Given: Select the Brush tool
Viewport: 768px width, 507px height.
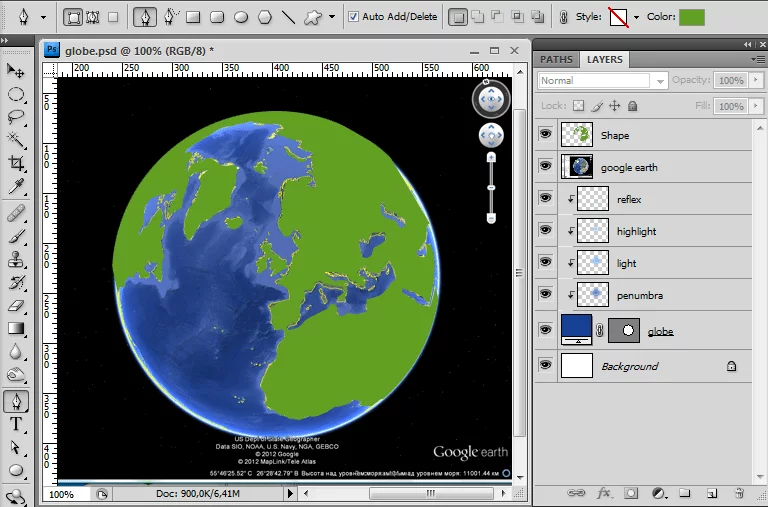Looking at the screenshot, I should (16, 237).
